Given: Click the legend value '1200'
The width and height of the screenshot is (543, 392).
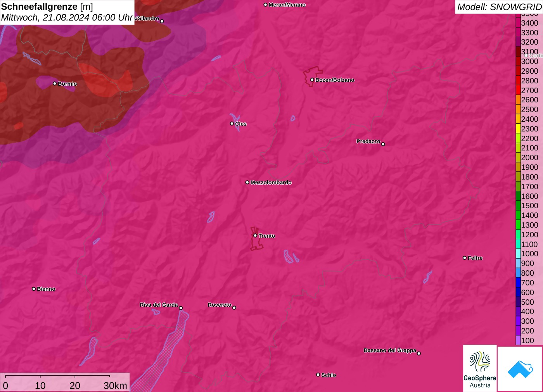Looking at the screenshot, I should point(530,235).
